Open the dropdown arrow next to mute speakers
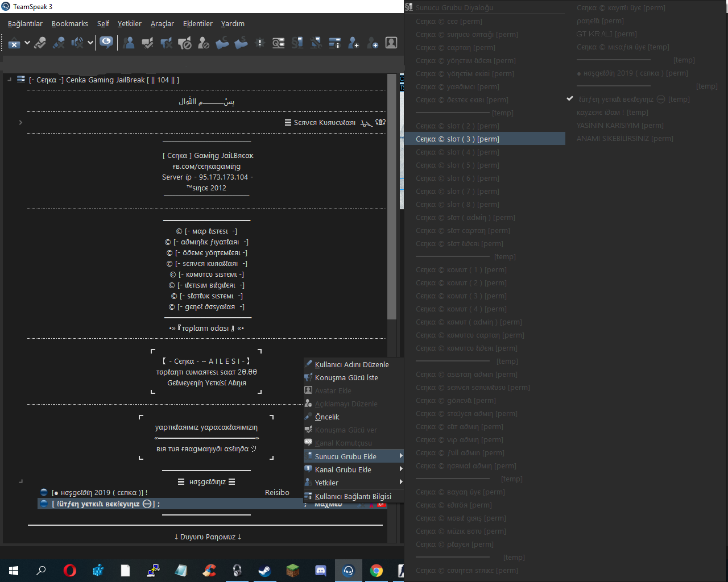This screenshot has width=728, height=582. point(90,43)
